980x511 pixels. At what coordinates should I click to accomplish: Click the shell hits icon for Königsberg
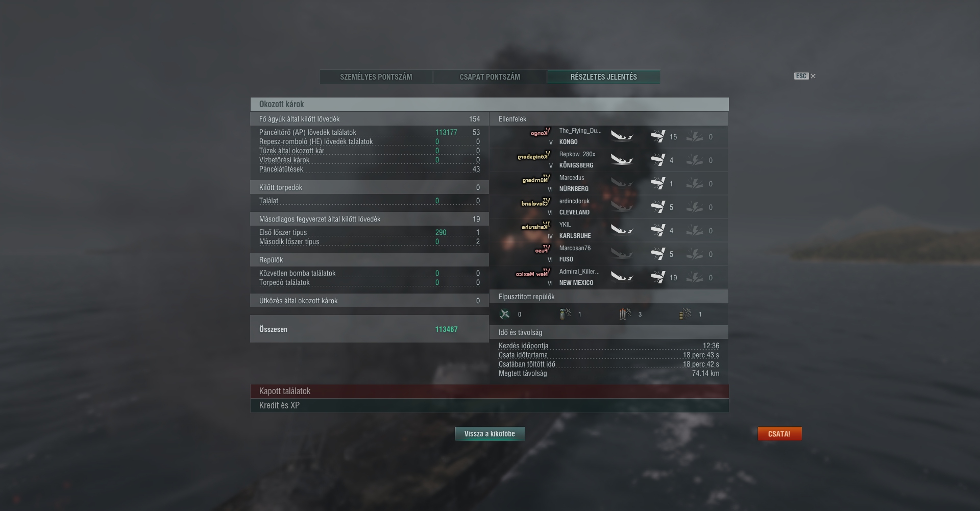657,160
